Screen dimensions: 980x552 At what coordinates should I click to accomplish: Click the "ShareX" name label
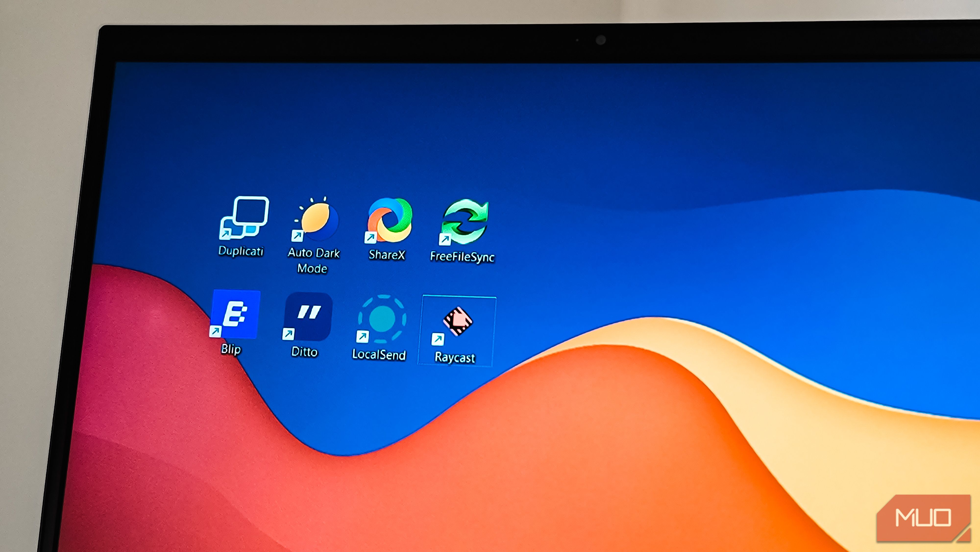[387, 255]
